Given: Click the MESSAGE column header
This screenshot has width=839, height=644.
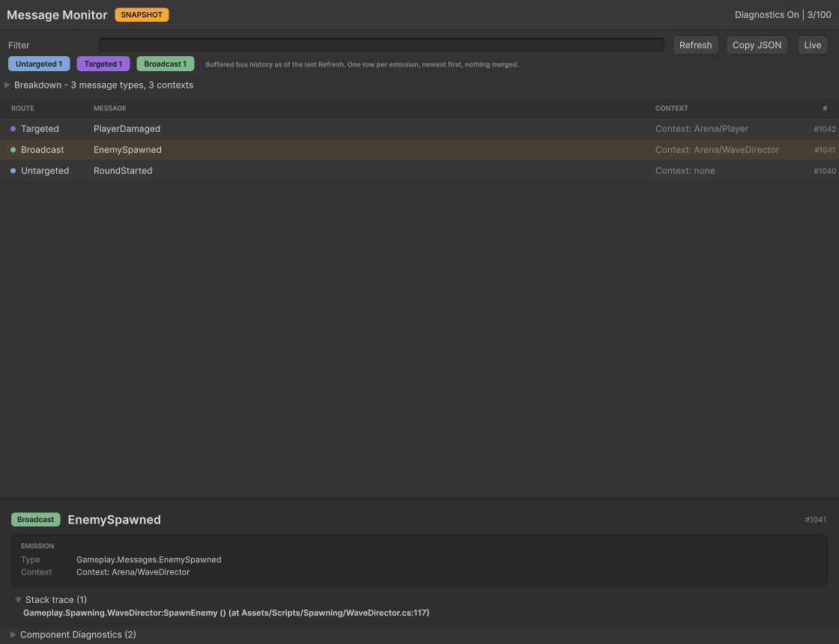Looking at the screenshot, I should coord(109,108).
